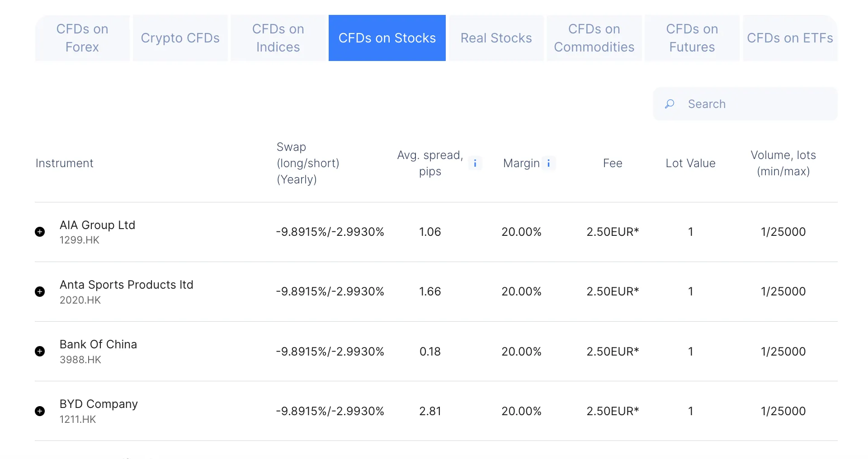Click the swap value in BYD Company row

[330, 411]
